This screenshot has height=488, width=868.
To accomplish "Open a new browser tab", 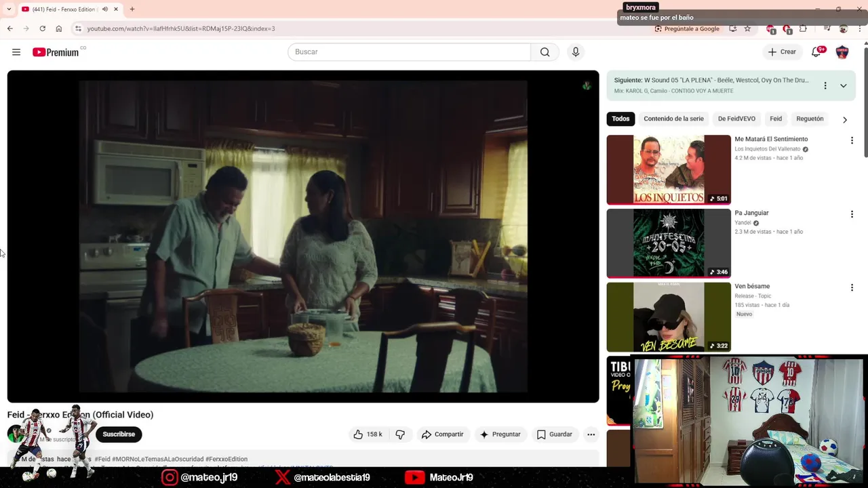I will click(x=132, y=9).
